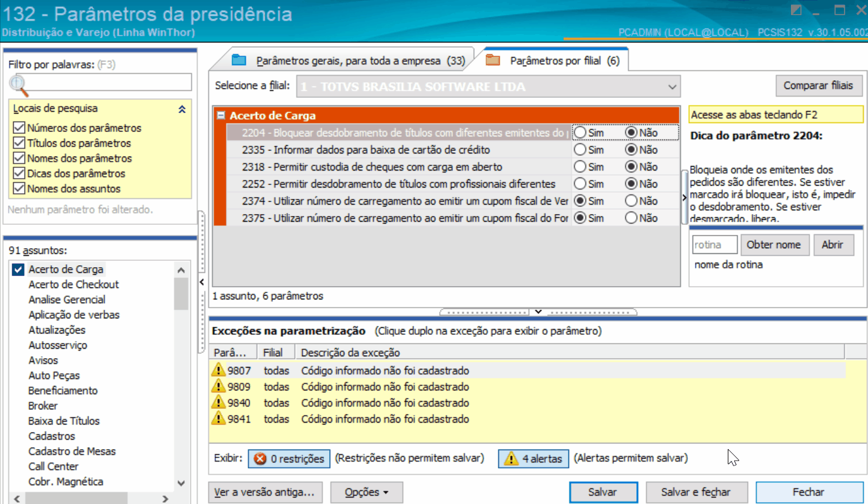Image resolution: width=868 pixels, height=504 pixels.
Task: Click the subjects list down scroll arrow
Action: [181, 483]
